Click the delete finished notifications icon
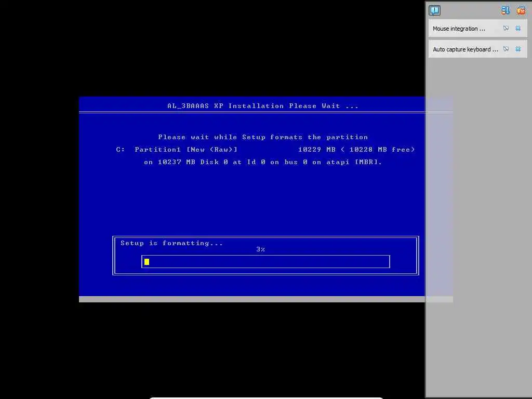This screenshot has height=399, width=532. coord(521,10)
